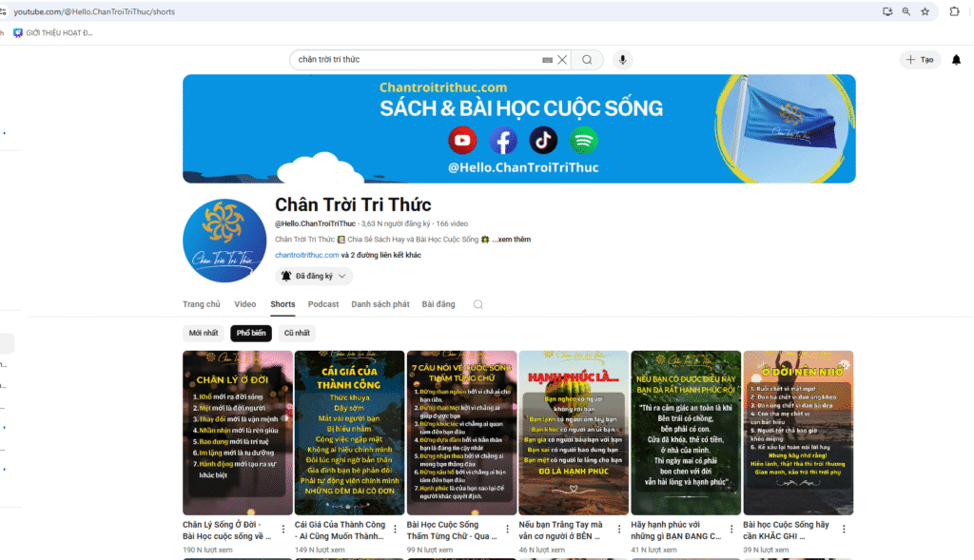Switch to the Trang chủ tab
This screenshot has width=974, height=560.
point(202,304)
